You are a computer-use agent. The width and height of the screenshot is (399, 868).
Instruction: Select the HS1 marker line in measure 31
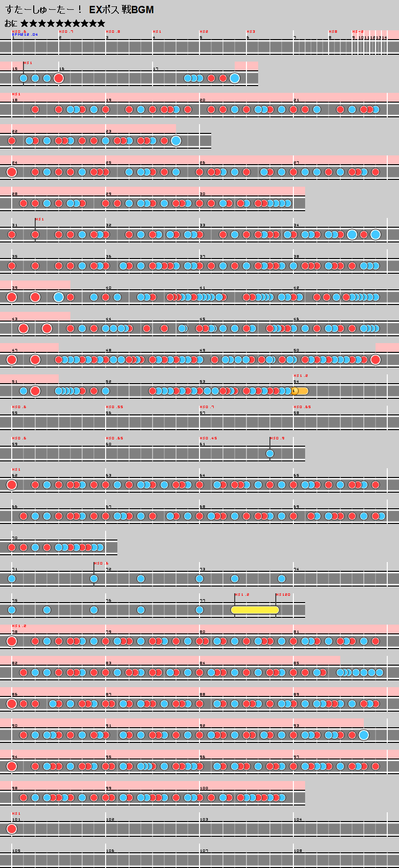coord(35,230)
